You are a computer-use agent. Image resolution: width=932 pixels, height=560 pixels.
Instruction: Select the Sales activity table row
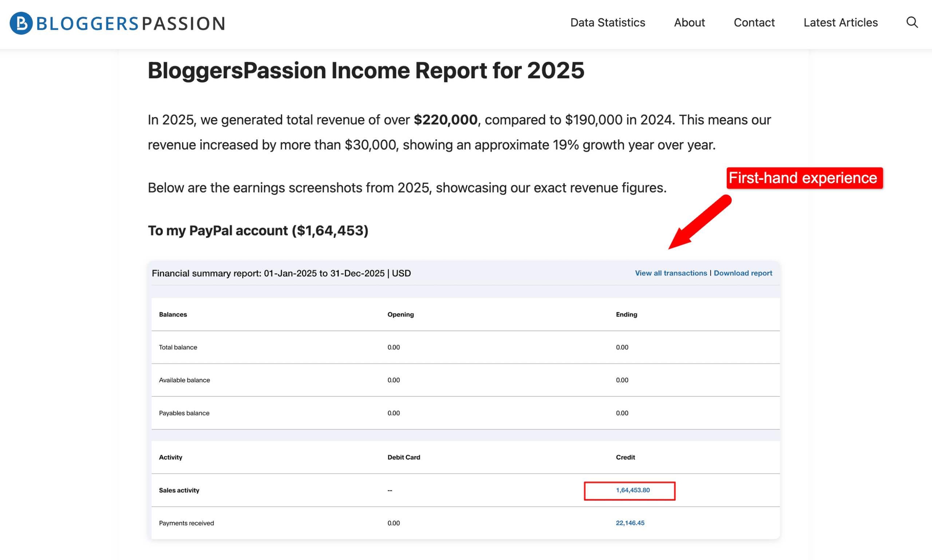point(179,490)
